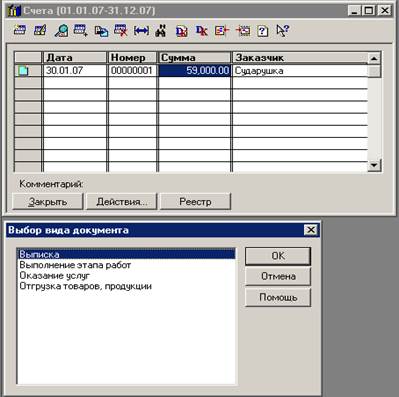Click the delete document red-cross icon

coord(121,30)
